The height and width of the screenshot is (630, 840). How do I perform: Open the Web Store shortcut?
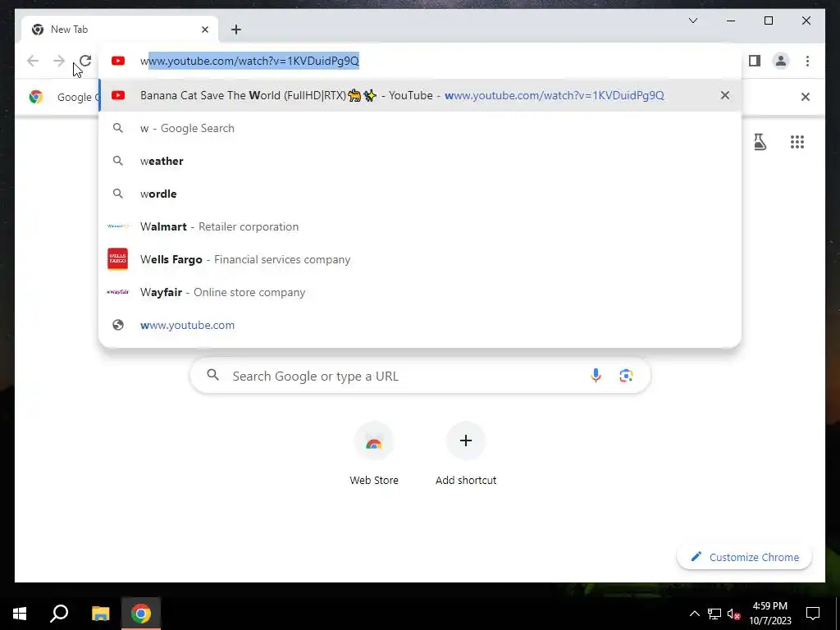coord(374,454)
